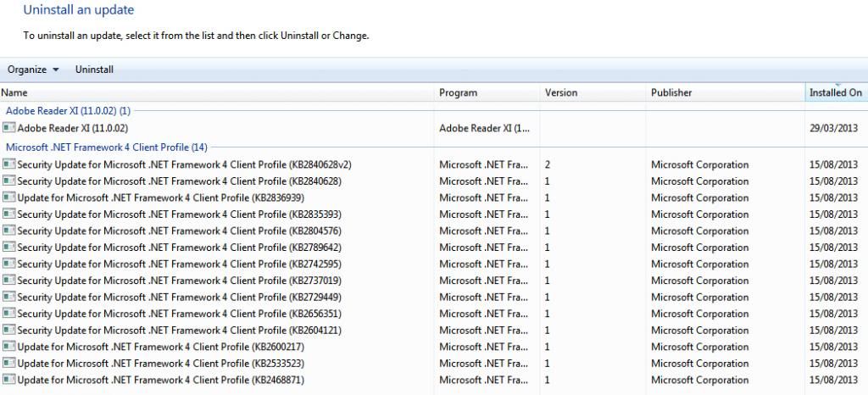Collapse the Microsoft .NET Framework 4 Client Profile group
Viewport: 868px width, 395px height.
coord(106,147)
